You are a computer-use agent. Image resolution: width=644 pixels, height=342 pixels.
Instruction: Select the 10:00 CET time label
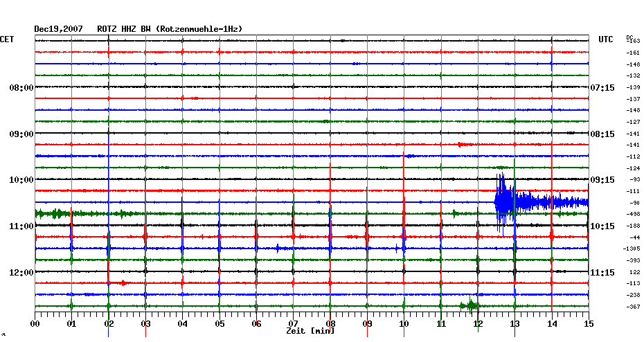(x=21, y=180)
